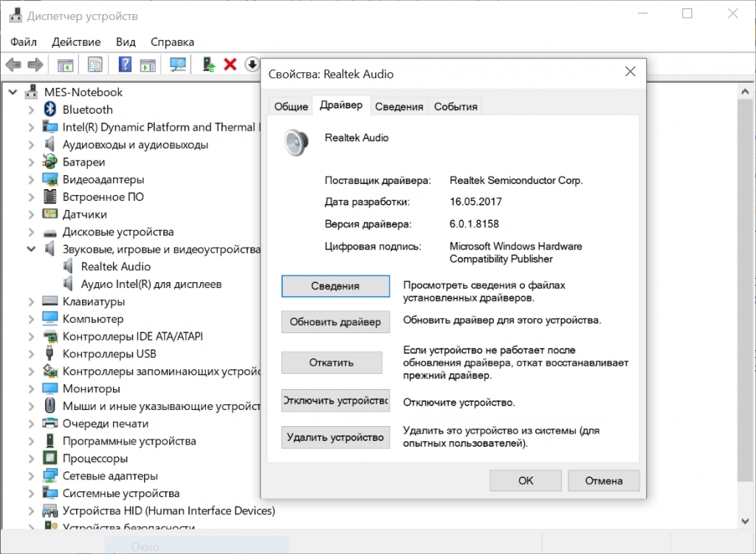Expand Аудиовходы и аудиовыходы node
756x554 pixels.
[x=31, y=144]
